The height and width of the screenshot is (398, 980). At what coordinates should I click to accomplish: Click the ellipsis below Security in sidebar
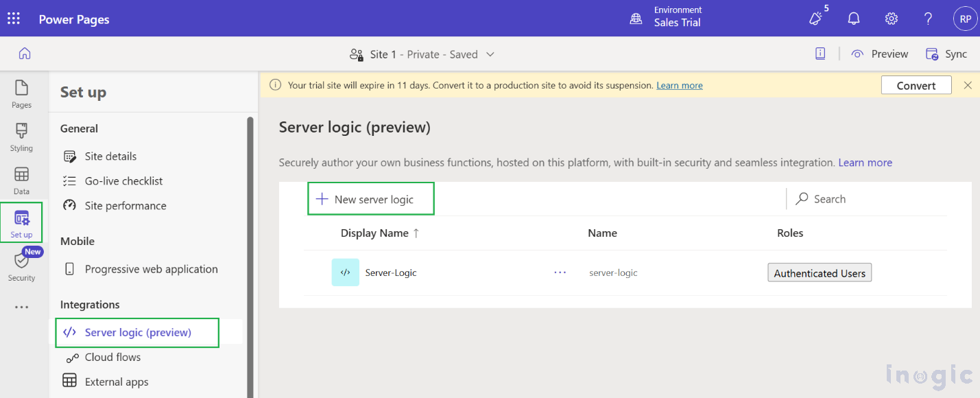click(21, 306)
